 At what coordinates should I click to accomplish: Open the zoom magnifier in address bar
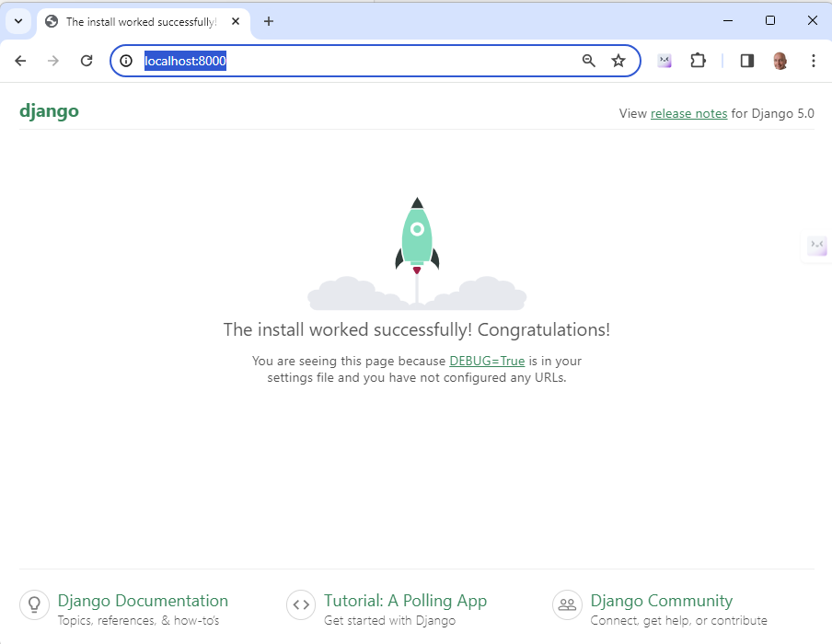(x=588, y=61)
